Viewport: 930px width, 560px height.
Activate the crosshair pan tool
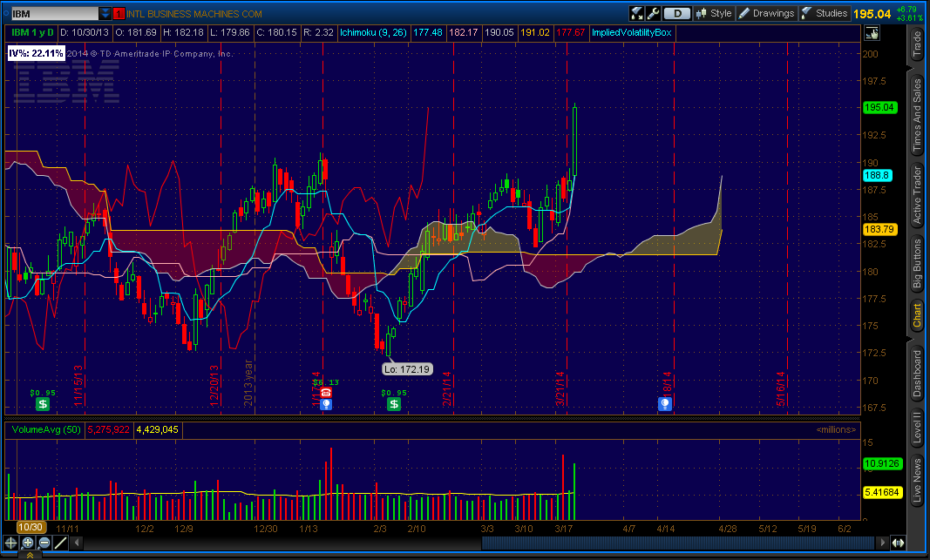10,543
